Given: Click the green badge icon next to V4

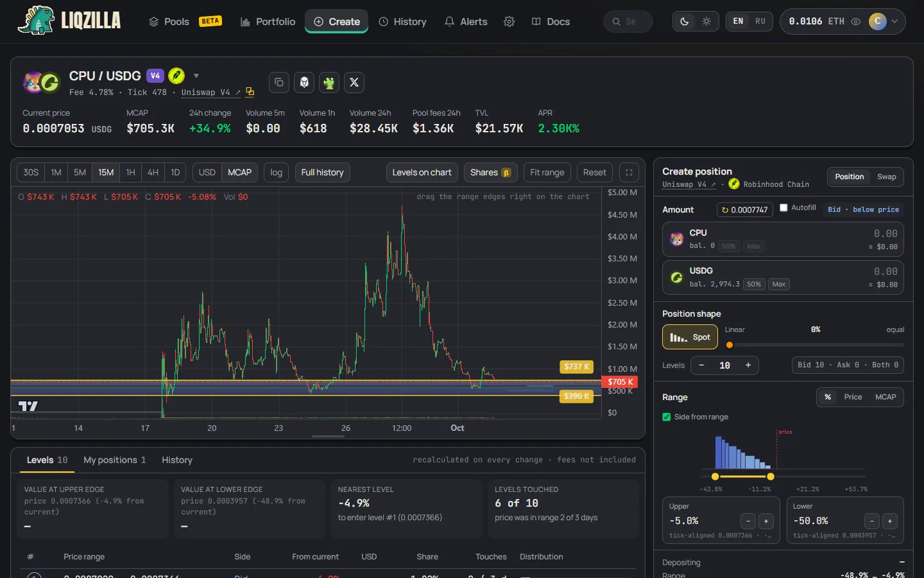Looking at the screenshot, I should tap(176, 76).
